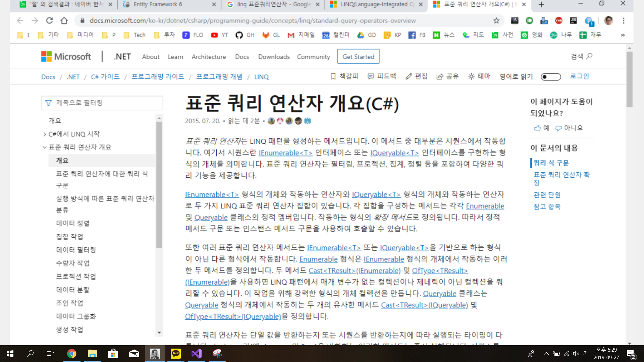The height and width of the screenshot is (362, 644).
Task: Open the Downloads menu item
Action: 274,57
